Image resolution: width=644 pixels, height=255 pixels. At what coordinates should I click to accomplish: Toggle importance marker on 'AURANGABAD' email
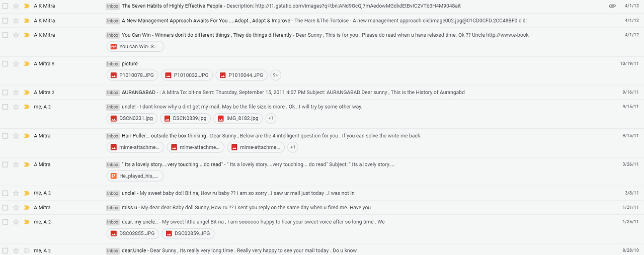coord(27,93)
